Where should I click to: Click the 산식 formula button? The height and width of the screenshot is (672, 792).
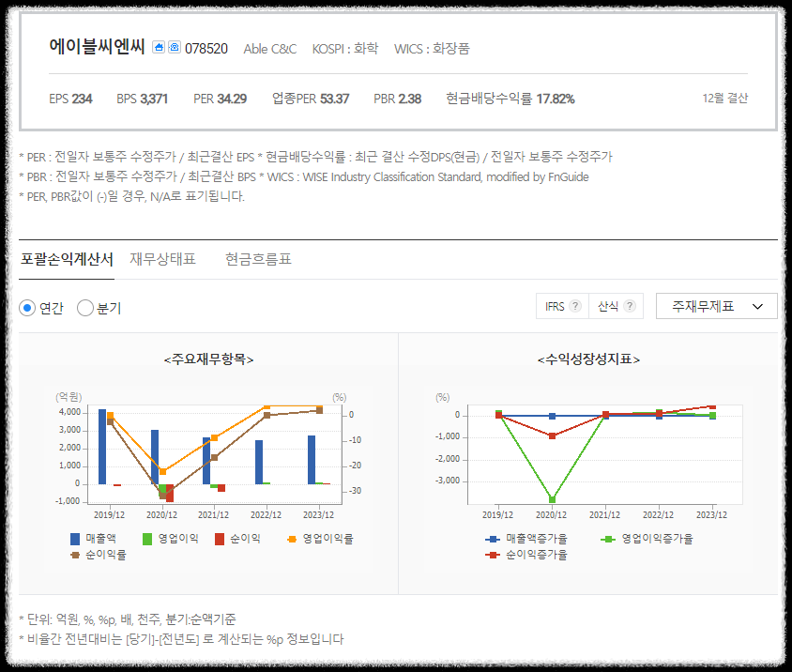click(x=617, y=306)
